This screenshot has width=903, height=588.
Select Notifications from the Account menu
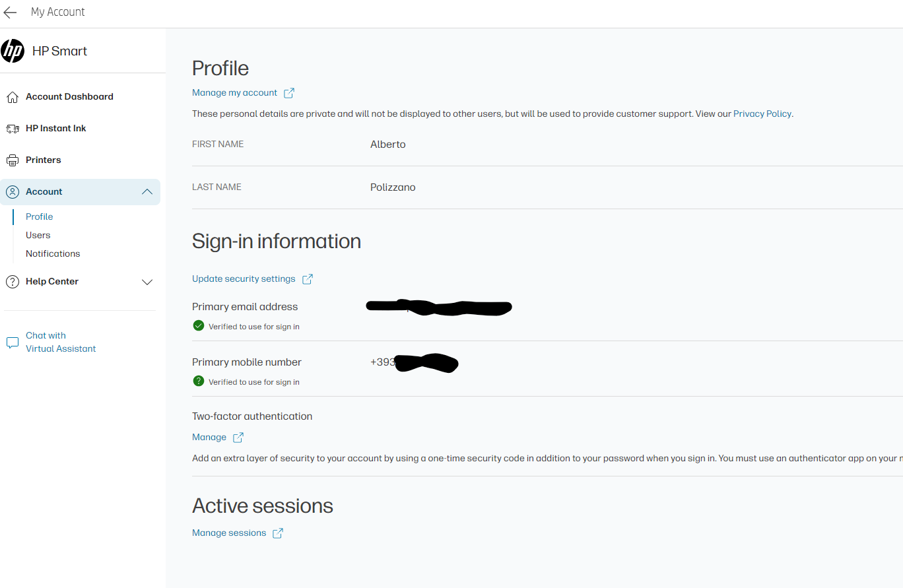53,253
